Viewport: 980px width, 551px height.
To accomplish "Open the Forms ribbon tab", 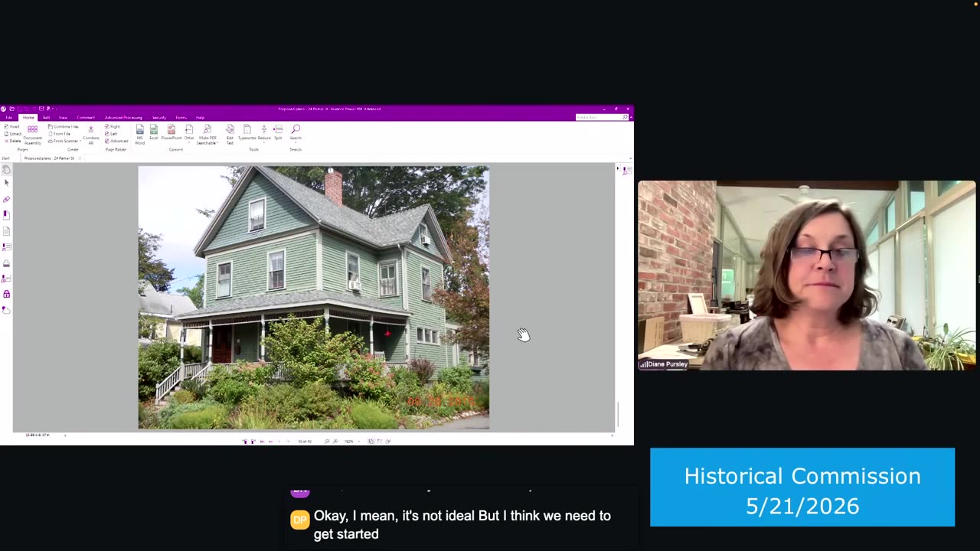I will [x=181, y=118].
